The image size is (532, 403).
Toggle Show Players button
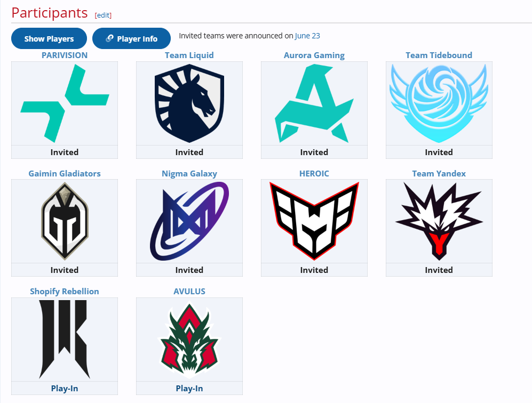(x=49, y=38)
